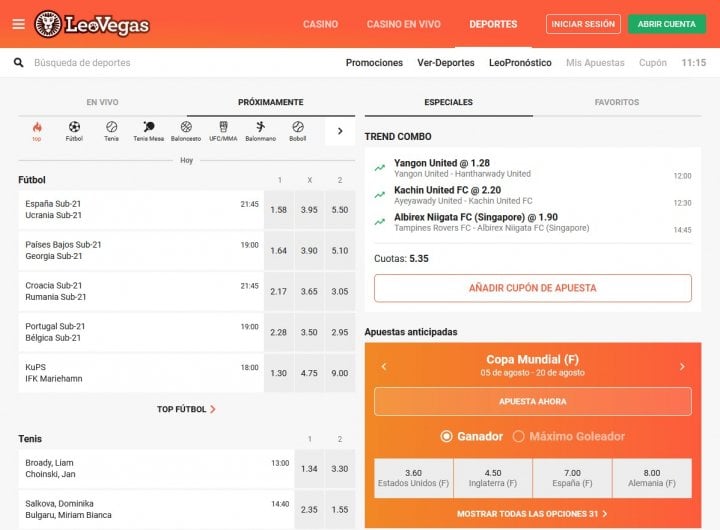The height and width of the screenshot is (530, 720).
Task: Select Broady, Liam odds 1.34
Action: pos(309,469)
